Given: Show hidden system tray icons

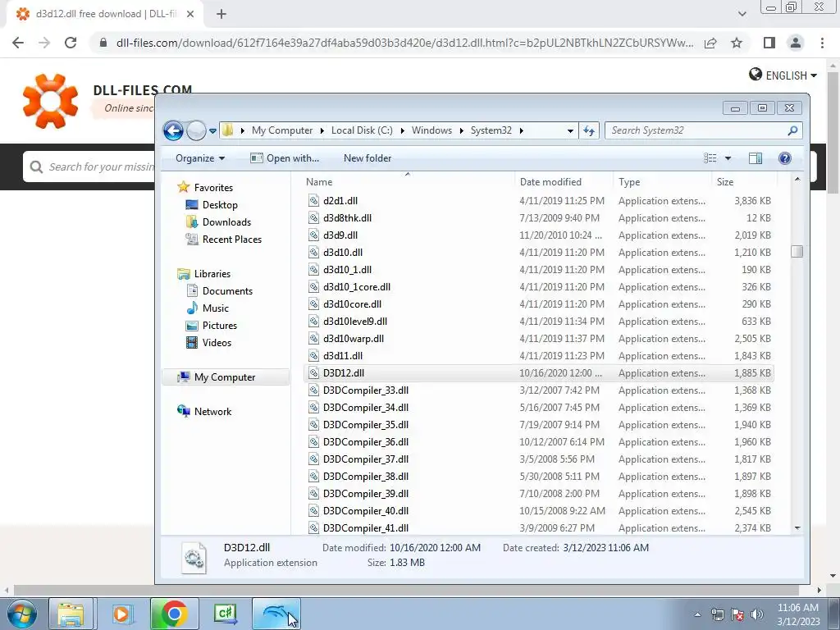Looking at the screenshot, I should coord(697,614).
